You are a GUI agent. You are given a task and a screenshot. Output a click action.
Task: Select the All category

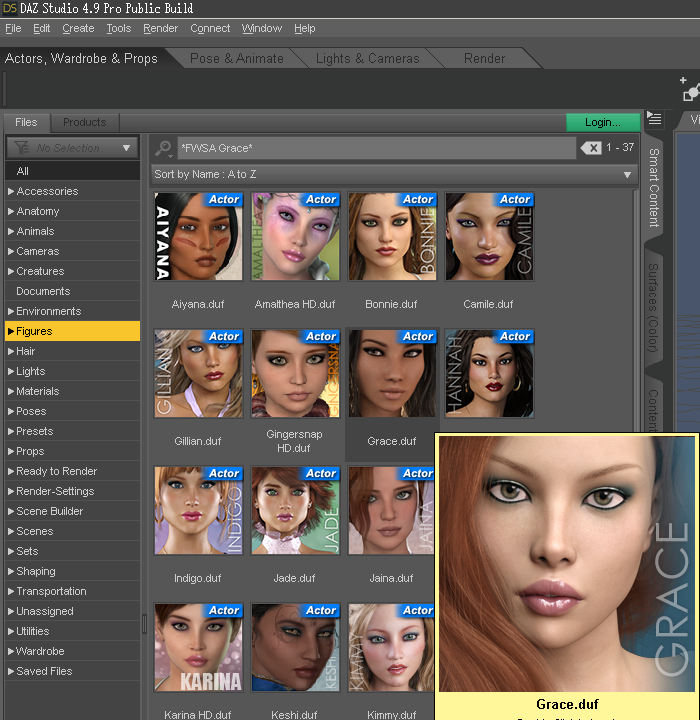(x=23, y=171)
